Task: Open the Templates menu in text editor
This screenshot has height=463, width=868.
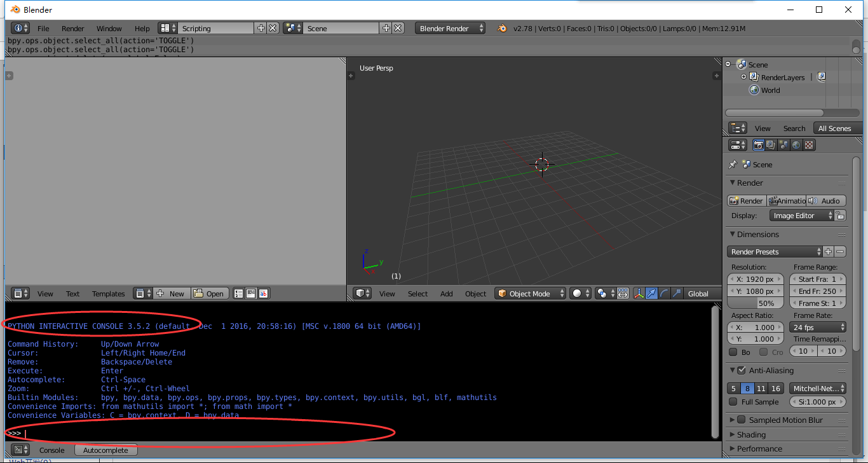Action: [109, 293]
